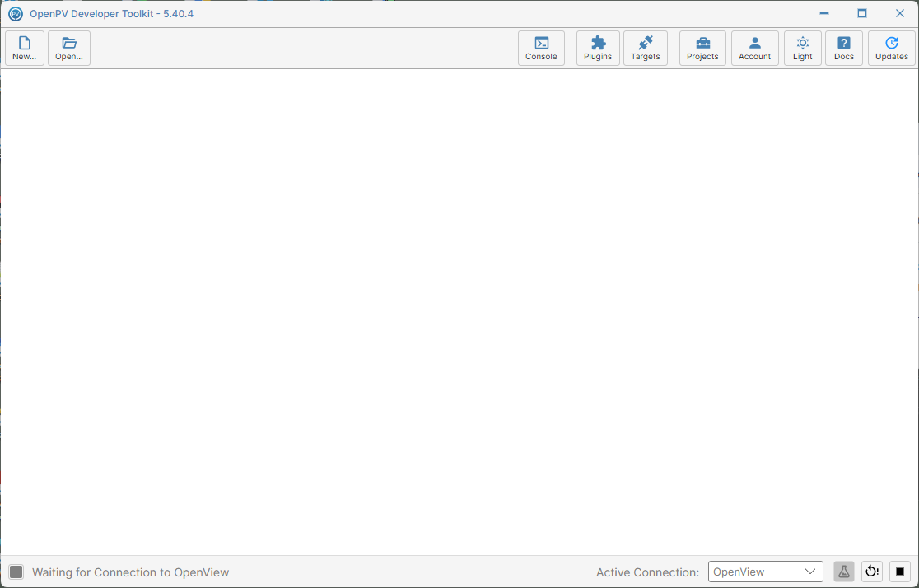Click the restart connection icon
This screenshot has height=588, width=919.
click(x=872, y=572)
